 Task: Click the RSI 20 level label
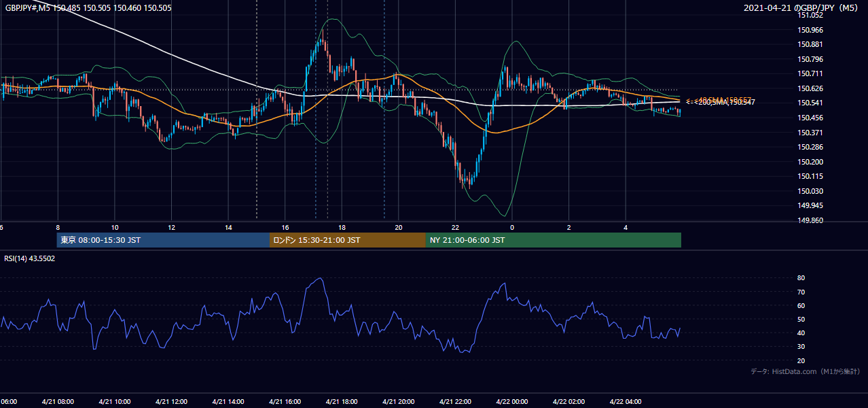pos(801,360)
